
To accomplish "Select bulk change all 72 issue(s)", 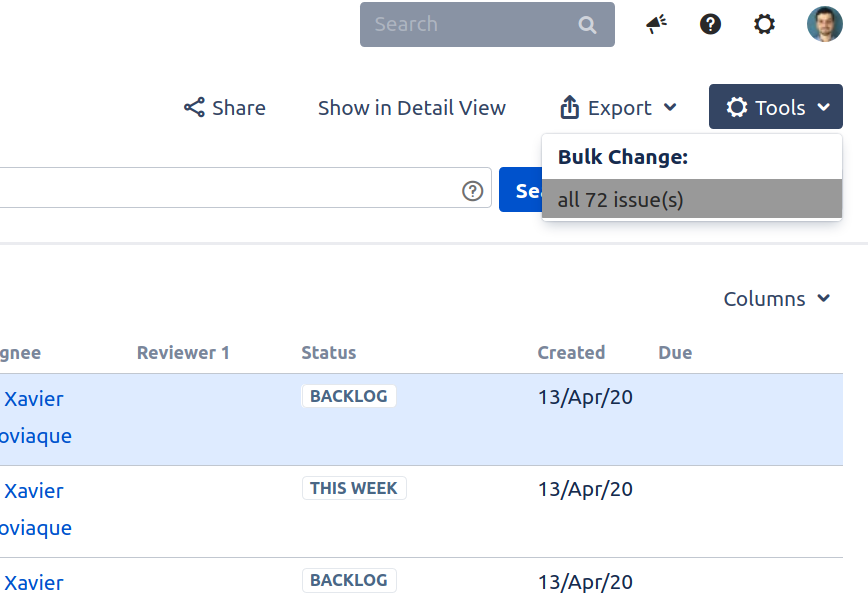I will pyautogui.click(x=692, y=199).
